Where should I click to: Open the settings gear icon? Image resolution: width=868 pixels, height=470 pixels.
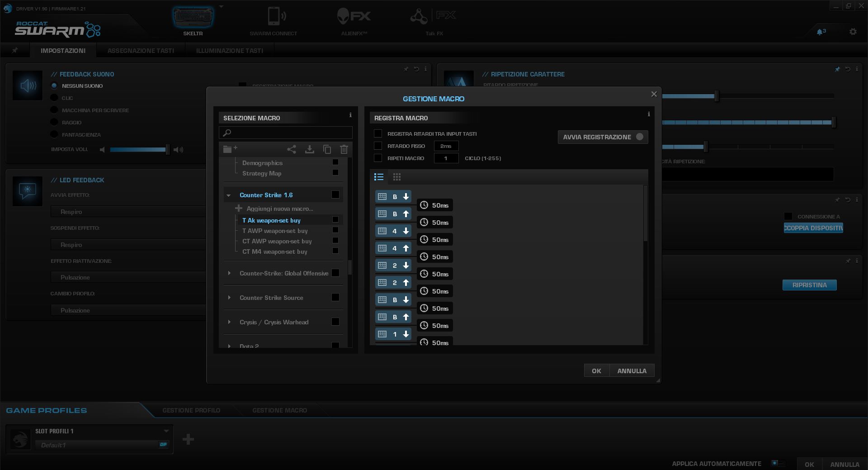point(853,32)
